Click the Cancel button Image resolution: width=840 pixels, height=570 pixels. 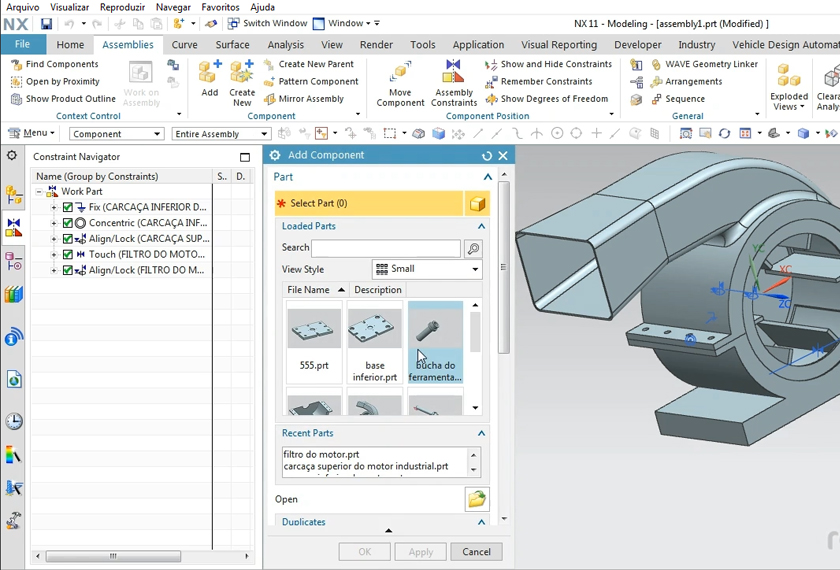pos(476,552)
